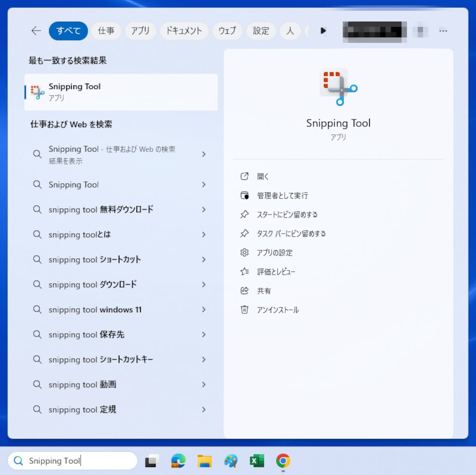476x475 pixels.
Task: Select the すべて filter tab
Action: pos(68,31)
